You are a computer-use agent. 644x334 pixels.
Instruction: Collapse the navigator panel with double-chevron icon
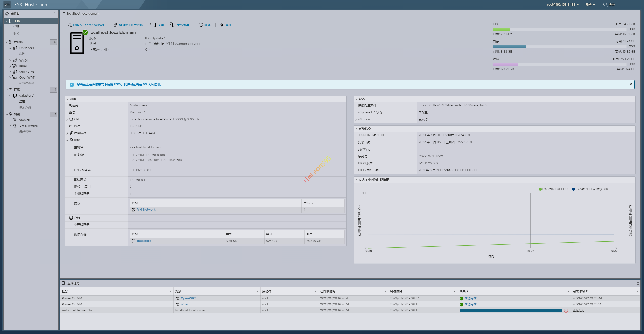pos(54,13)
